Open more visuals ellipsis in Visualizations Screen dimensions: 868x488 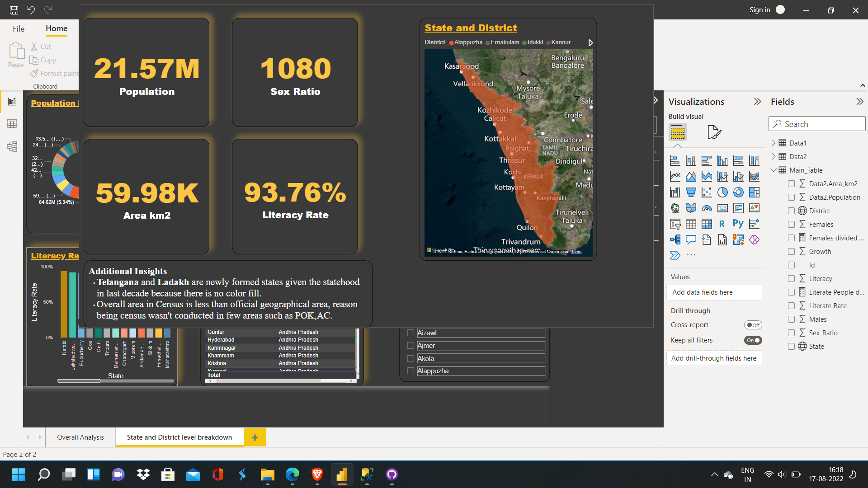[x=691, y=255]
